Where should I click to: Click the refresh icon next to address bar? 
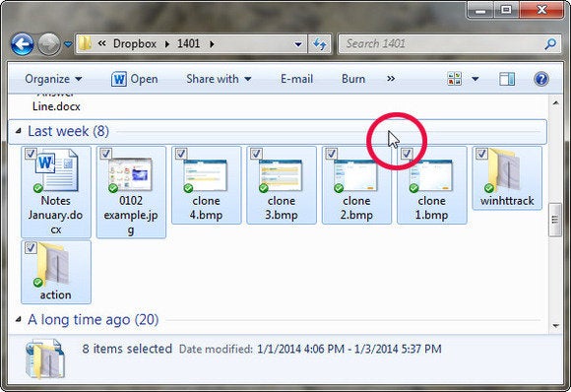pos(320,44)
